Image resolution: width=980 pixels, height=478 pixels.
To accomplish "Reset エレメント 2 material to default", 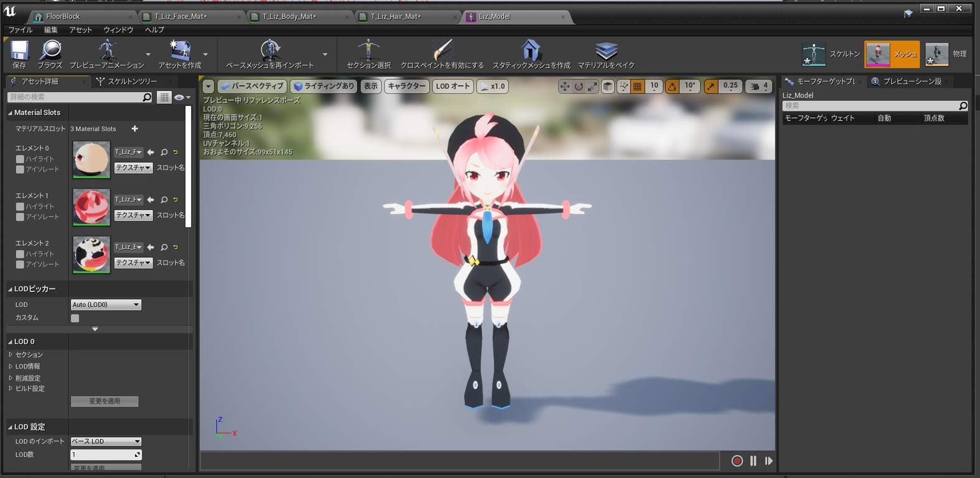I will pyautogui.click(x=175, y=247).
